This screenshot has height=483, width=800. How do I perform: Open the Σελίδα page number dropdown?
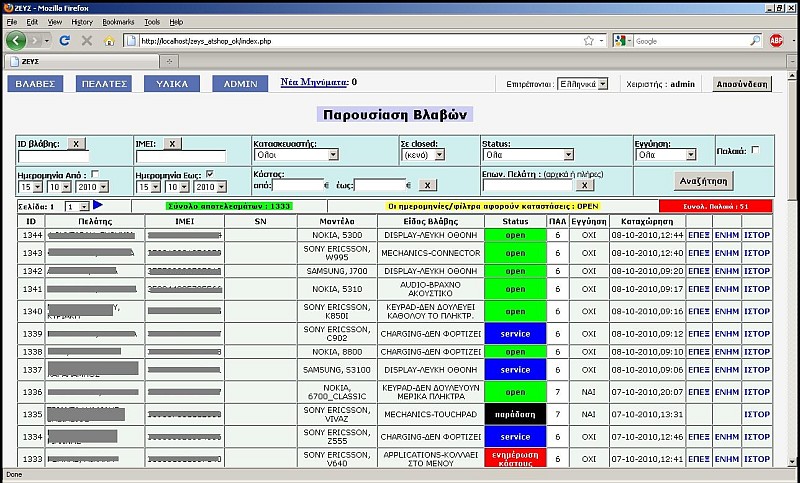click(x=77, y=207)
